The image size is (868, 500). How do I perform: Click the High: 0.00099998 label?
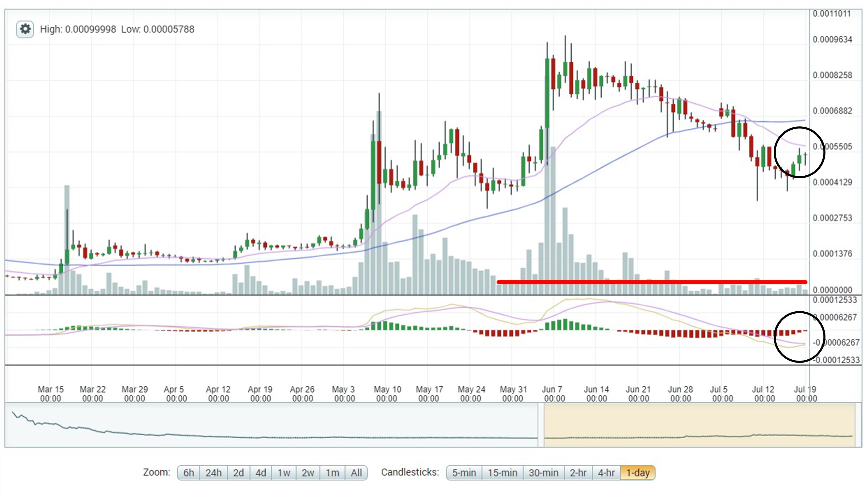point(78,30)
